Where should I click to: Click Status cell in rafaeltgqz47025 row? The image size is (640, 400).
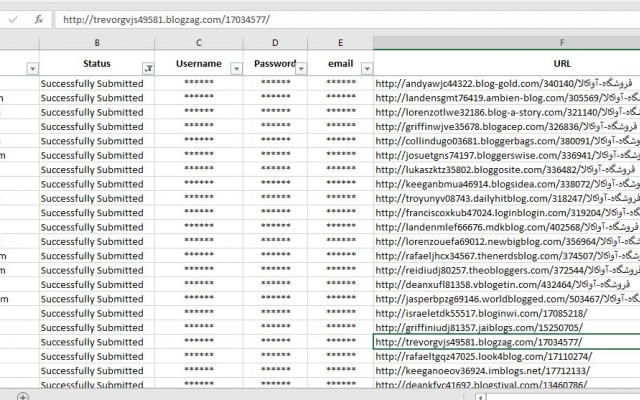[97, 356]
